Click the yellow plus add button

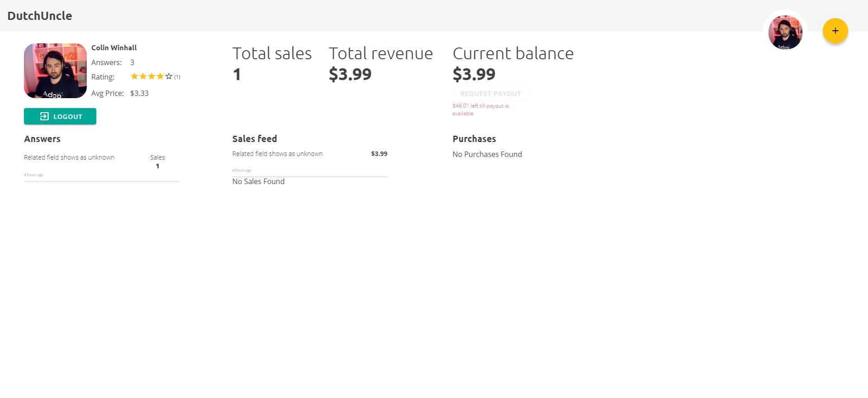(835, 31)
